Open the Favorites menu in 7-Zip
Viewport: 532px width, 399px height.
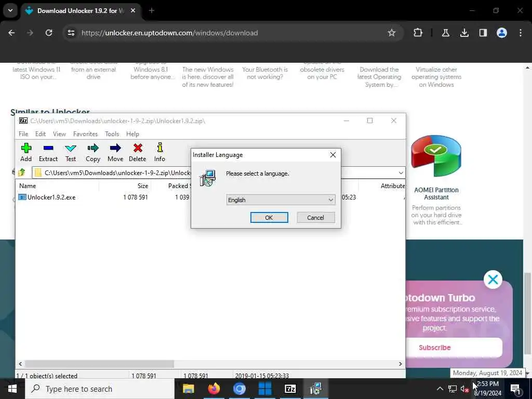86,134
